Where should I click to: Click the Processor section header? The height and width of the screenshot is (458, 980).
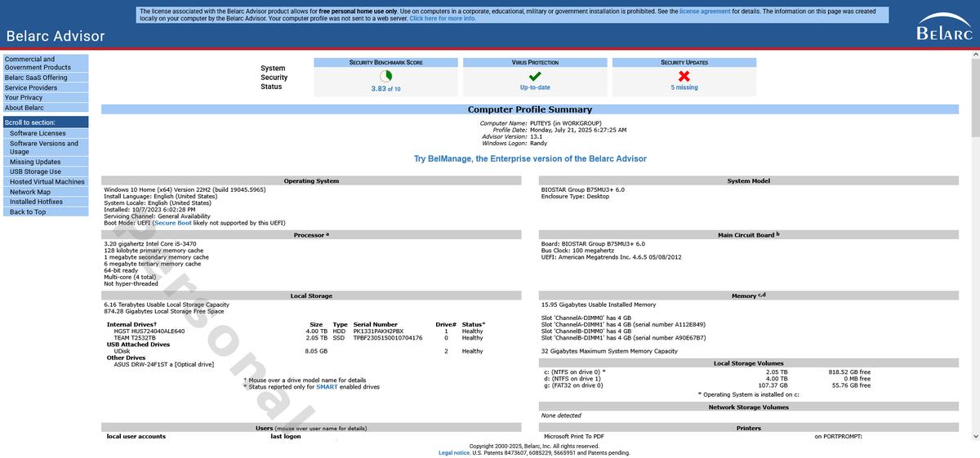click(311, 234)
